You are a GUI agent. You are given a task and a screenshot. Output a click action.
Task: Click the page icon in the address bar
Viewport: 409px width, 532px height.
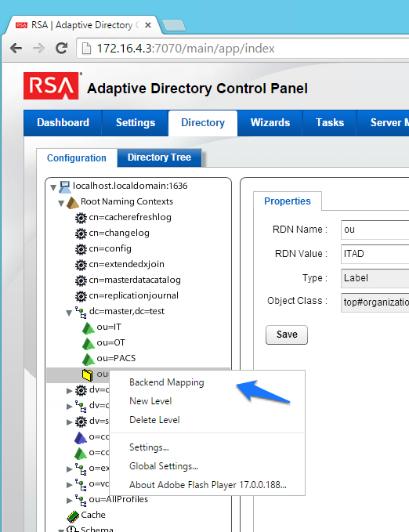tap(86, 49)
